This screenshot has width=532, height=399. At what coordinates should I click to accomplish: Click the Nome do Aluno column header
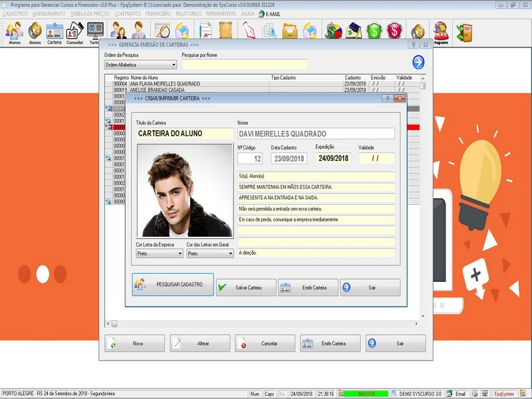(200, 78)
